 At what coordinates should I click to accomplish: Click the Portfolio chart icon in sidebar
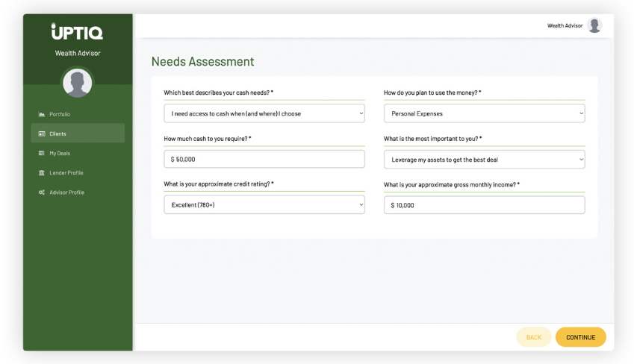pos(41,114)
